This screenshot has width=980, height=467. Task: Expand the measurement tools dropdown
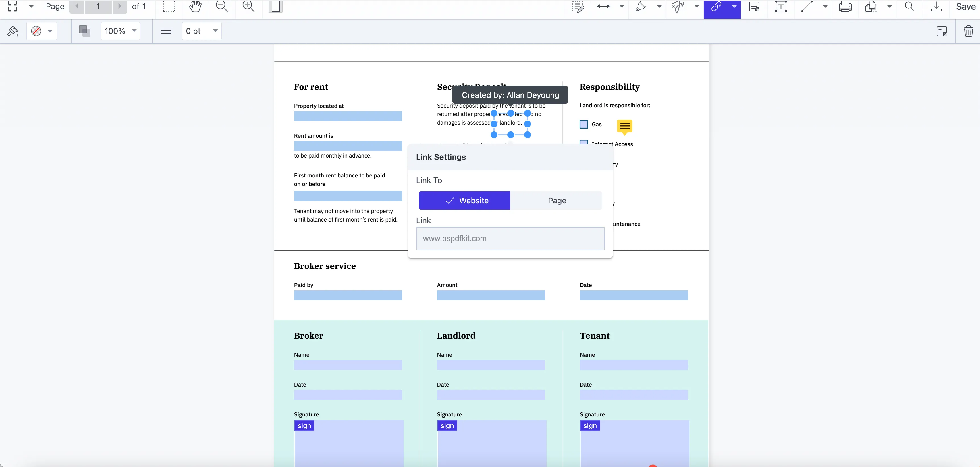point(622,7)
